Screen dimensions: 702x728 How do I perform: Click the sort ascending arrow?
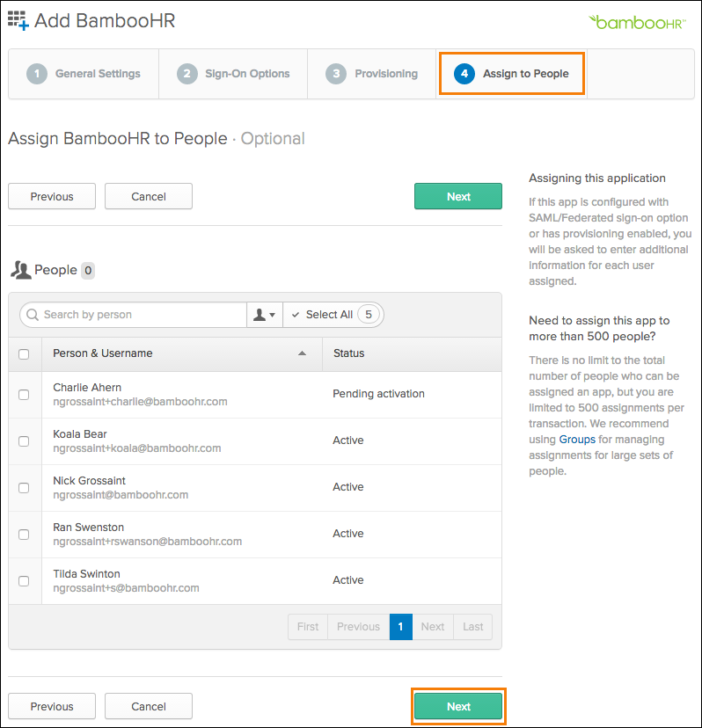pos(302,353)
